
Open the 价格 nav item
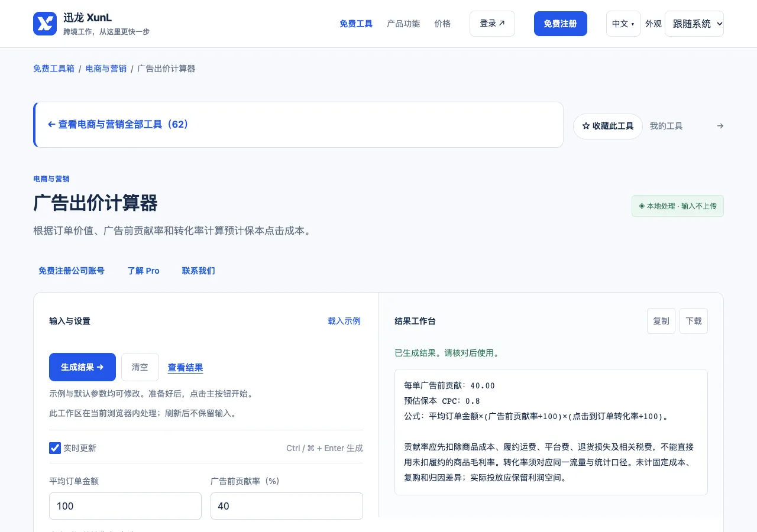442,24
